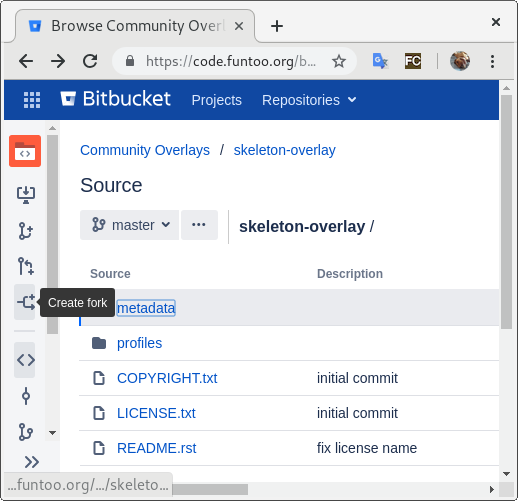Viewport: 518px width, 501px height.
Task: Click the Create pull request sidebar icon
Action: pyautogui.click(x=26, y=266)
